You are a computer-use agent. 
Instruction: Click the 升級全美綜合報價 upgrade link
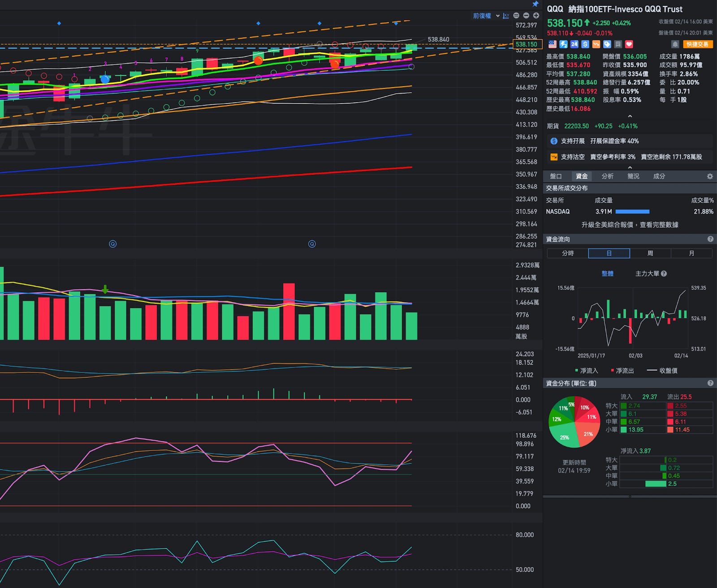(630, 225)
